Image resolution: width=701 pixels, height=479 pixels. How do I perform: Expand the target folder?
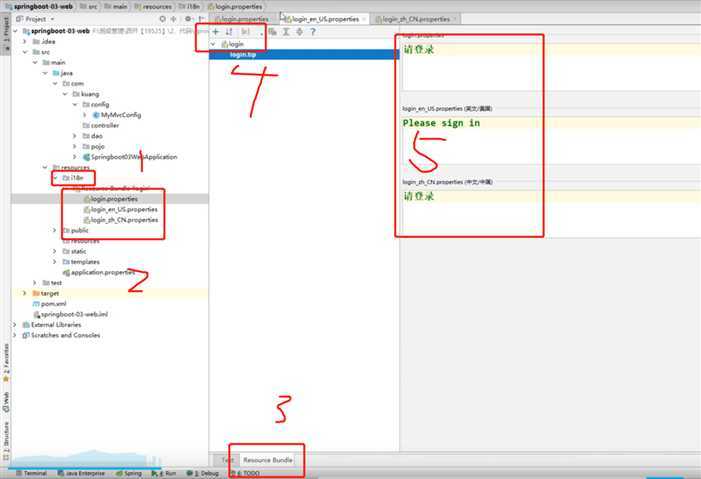tap(25, 293)
